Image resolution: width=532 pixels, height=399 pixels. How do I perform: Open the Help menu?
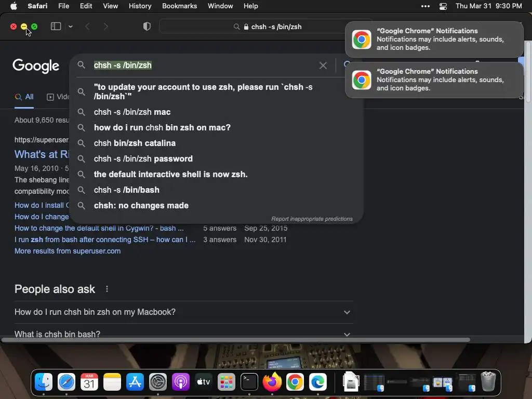click(251, 6)
